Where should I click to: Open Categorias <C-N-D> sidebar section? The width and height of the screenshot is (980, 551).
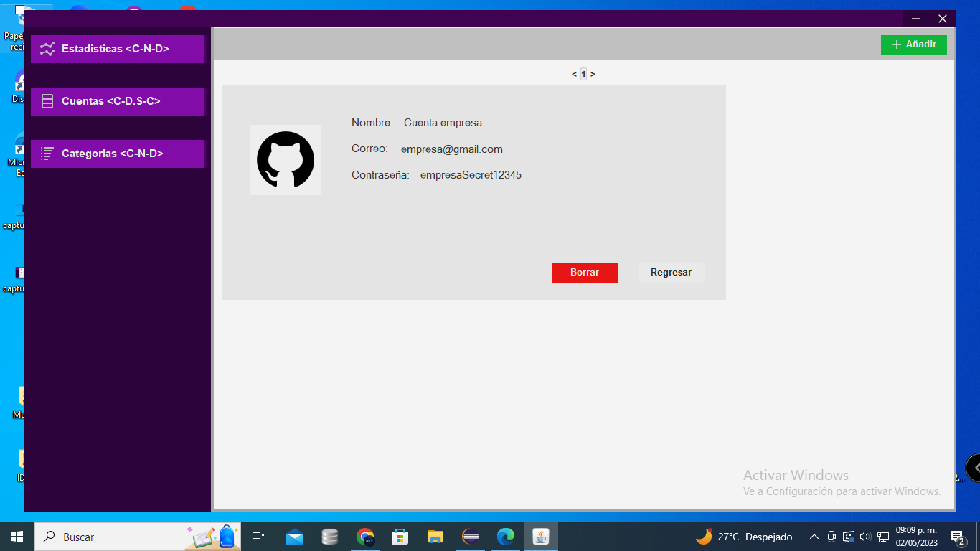[117, 154]
